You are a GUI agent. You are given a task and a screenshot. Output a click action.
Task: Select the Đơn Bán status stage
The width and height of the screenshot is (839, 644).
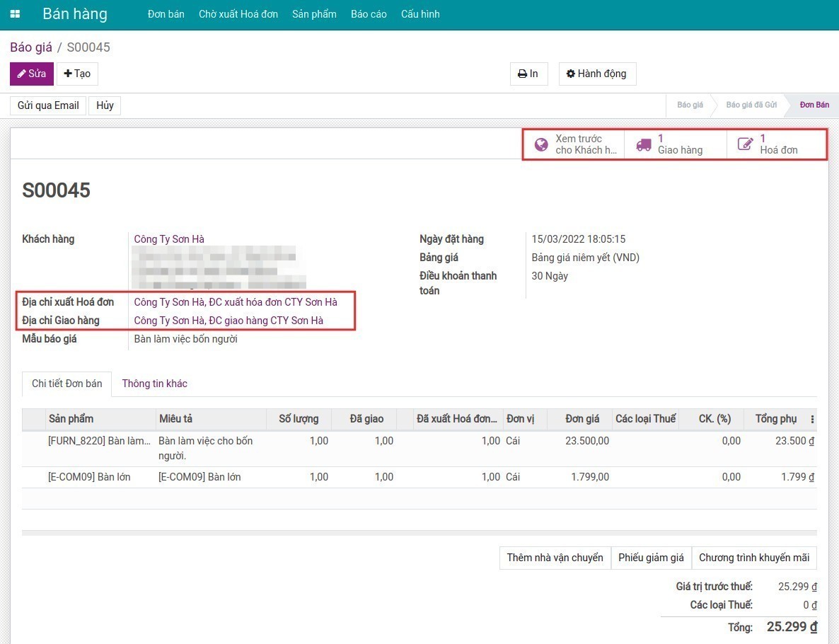click(814, 105)
